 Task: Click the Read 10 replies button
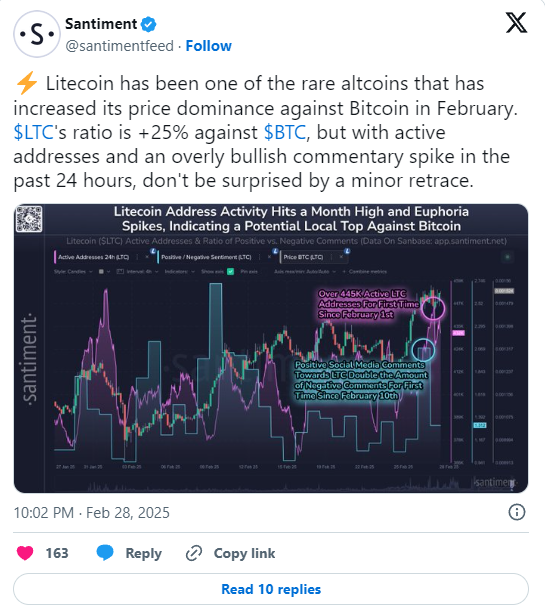click(271, 589)
